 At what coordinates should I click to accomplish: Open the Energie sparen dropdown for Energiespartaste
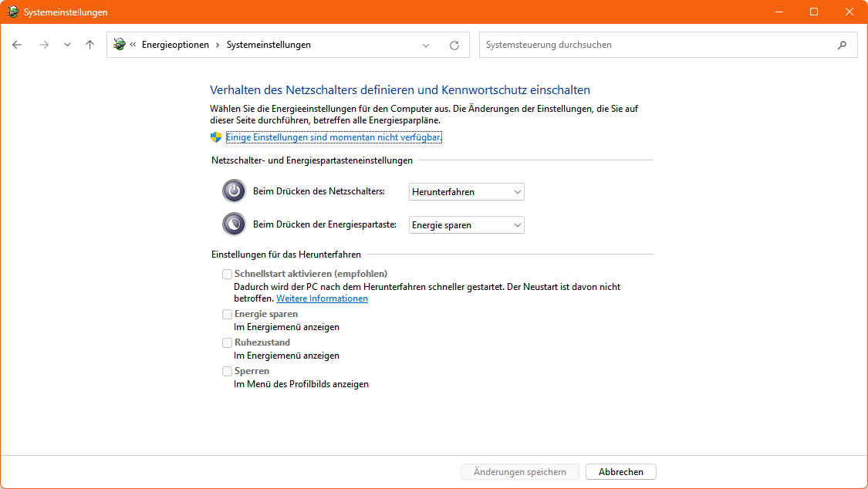click(x=466, y=225)
